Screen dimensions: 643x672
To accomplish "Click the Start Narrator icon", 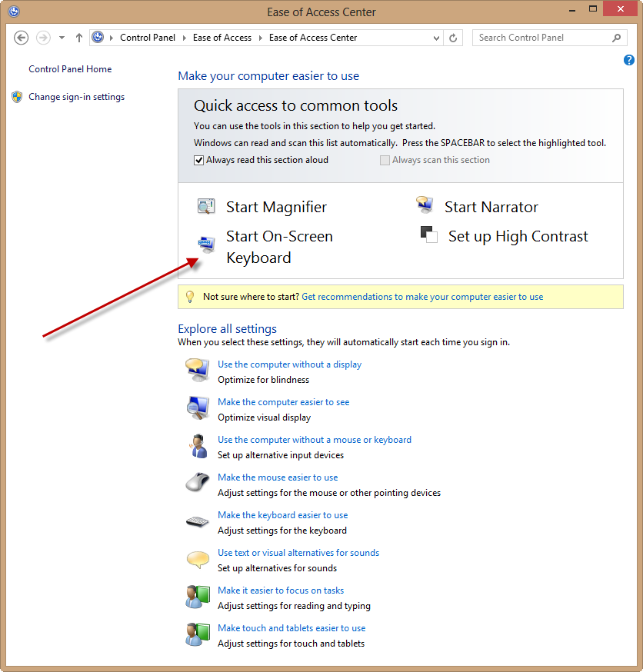I will [x=424, y=206].
